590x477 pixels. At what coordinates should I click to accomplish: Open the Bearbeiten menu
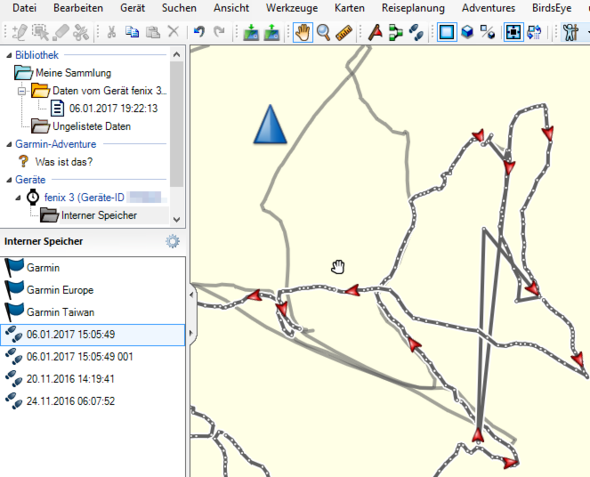(78, 8)
